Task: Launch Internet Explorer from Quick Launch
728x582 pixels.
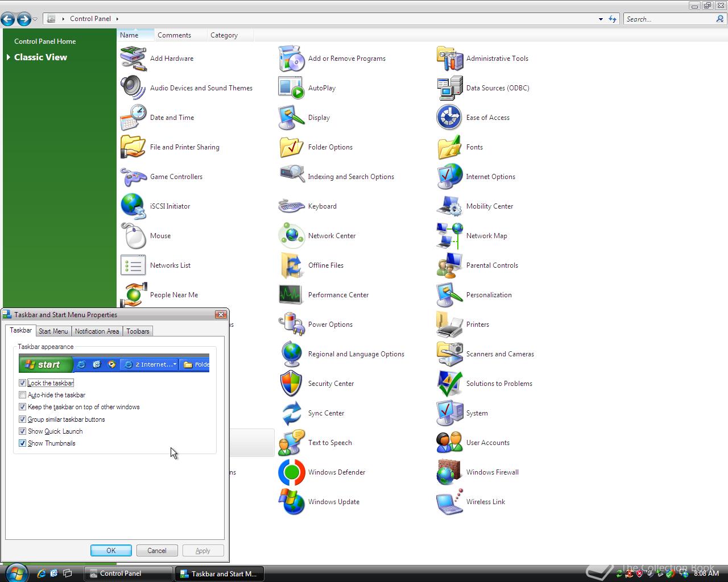Action: coord(42,573)
